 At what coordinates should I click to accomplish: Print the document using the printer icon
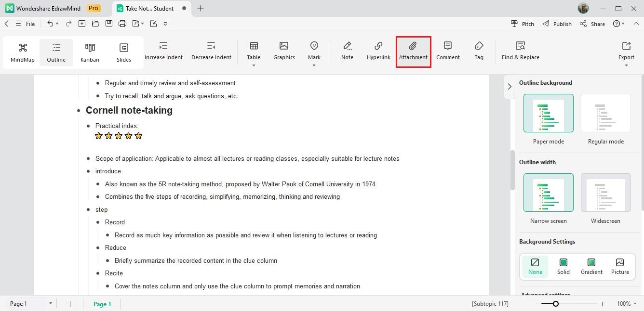tap(122, 24)
